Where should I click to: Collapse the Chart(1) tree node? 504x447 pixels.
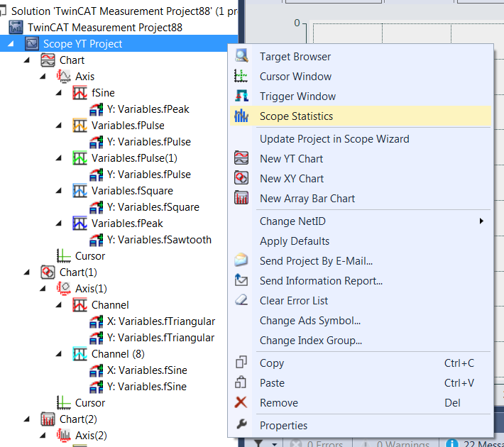(x=27, y=272)
